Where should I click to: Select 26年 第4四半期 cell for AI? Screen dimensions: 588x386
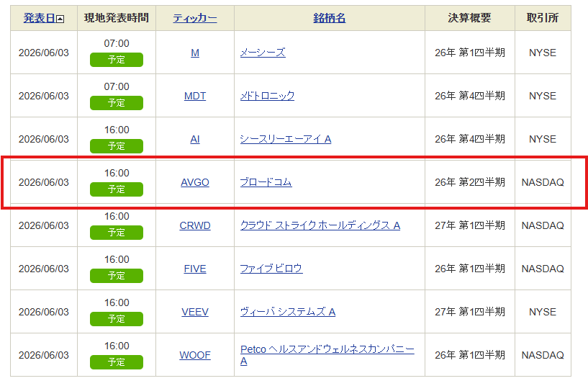(x=470, y=139)
